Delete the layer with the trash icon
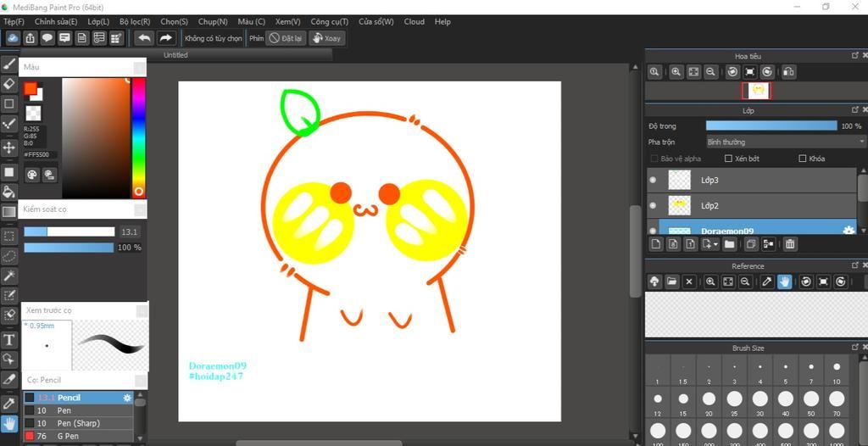The image size is (868, 446). click(790, 244)
